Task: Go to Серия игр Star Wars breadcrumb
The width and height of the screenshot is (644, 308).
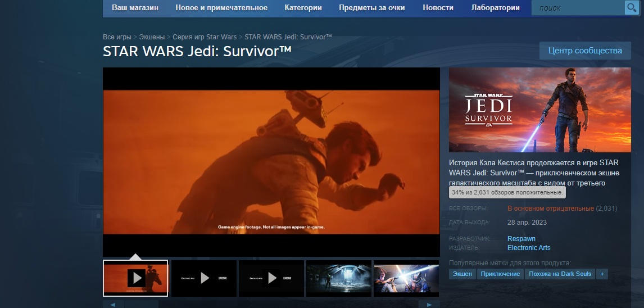Action: 205,37
